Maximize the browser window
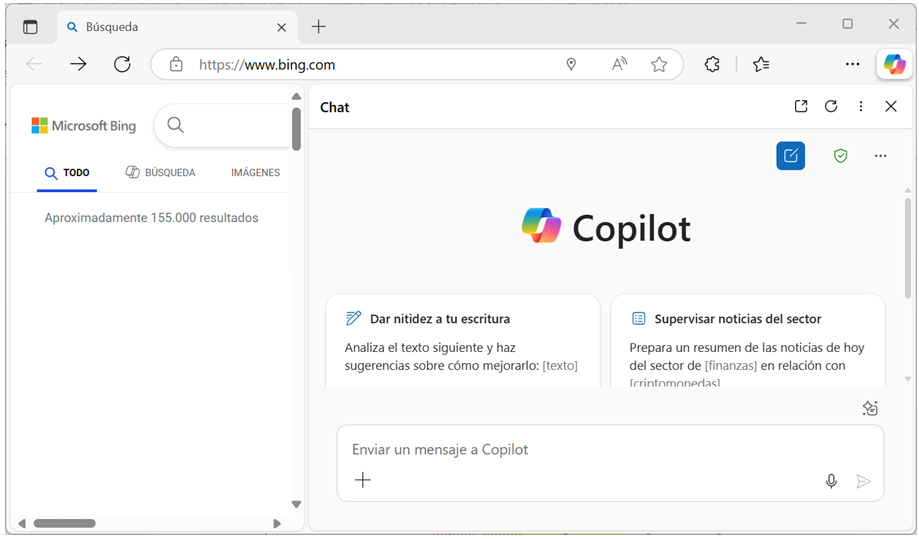This screenshot has width=919, height=539. [847, 23]
